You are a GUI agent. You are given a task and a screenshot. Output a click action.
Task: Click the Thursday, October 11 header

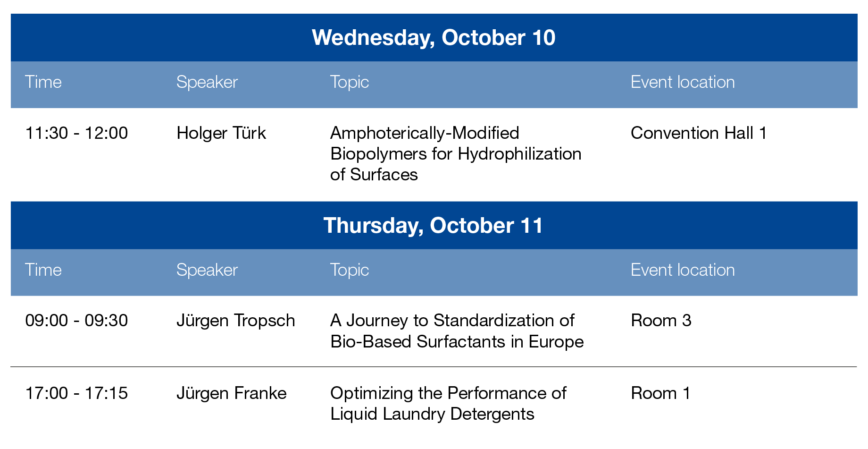click(x=434, y=226)
